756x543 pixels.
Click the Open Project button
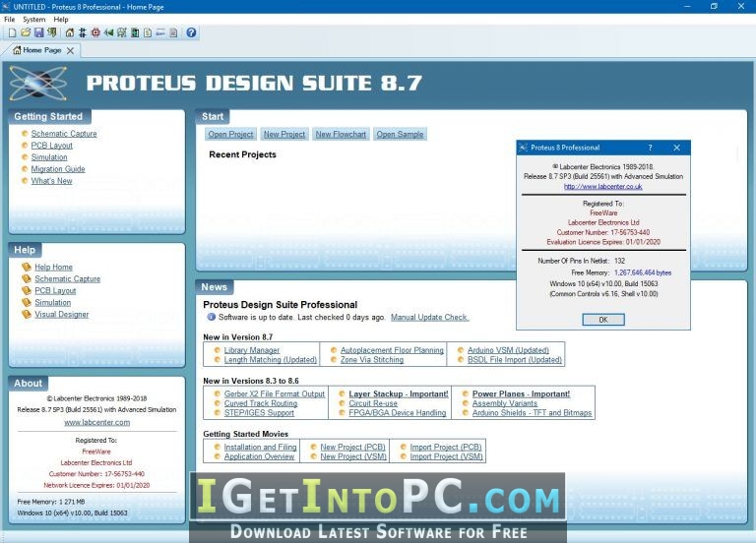230,135
